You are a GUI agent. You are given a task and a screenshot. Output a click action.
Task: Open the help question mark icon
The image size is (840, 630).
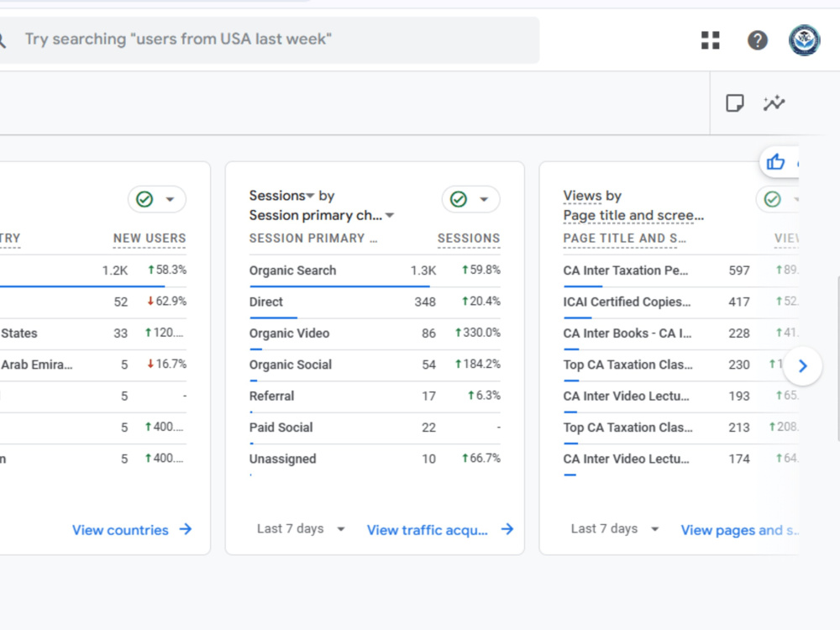click(x=758, y=40)
